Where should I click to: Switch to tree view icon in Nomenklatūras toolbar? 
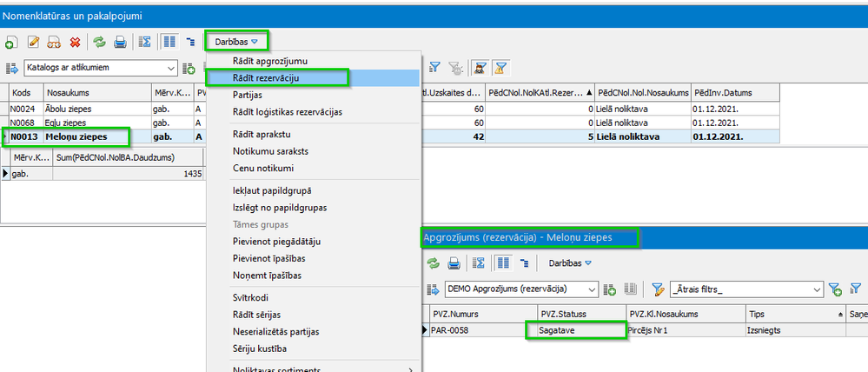pos(190,42)
